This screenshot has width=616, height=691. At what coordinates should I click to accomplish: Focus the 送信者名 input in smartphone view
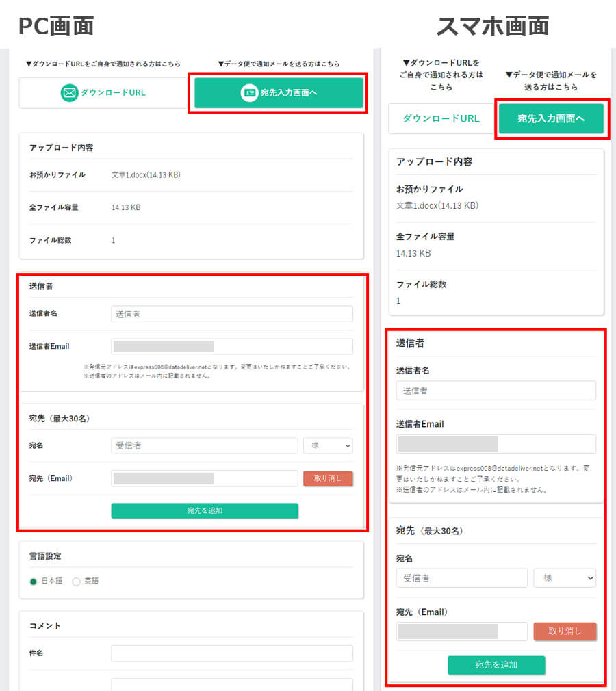[x=496, y=391]
